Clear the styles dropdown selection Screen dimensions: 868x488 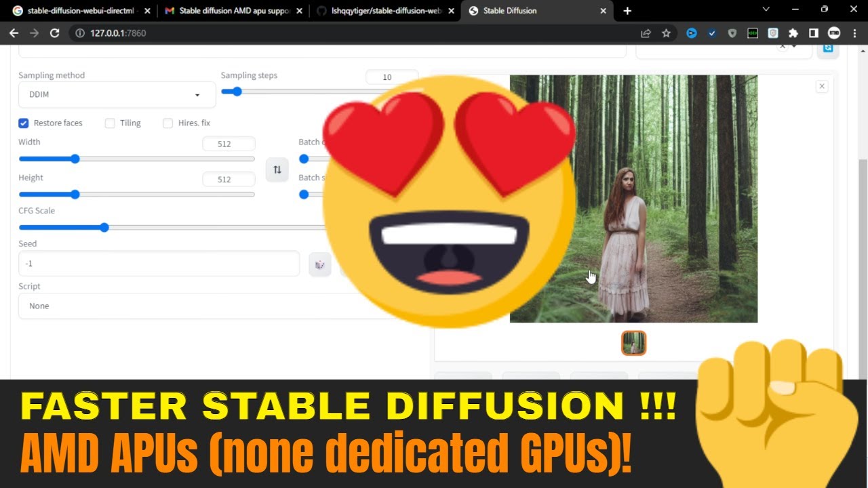[782, 47]
